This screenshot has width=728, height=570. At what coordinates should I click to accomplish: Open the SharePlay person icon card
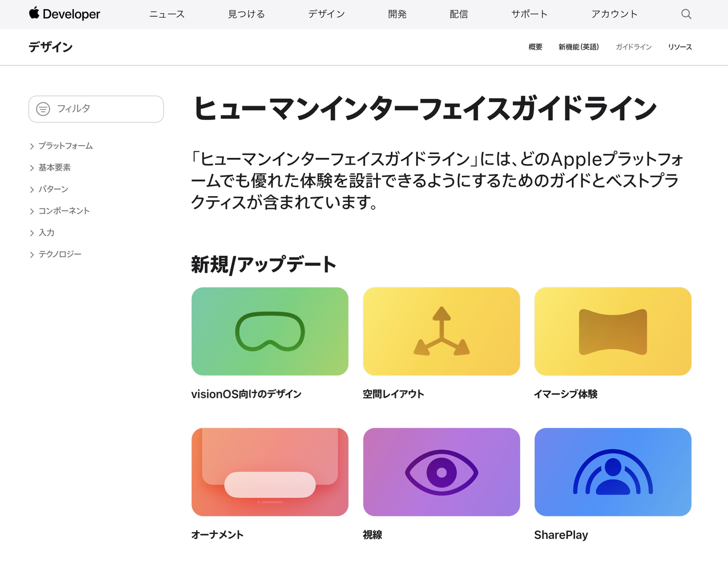tap(613, 472)
